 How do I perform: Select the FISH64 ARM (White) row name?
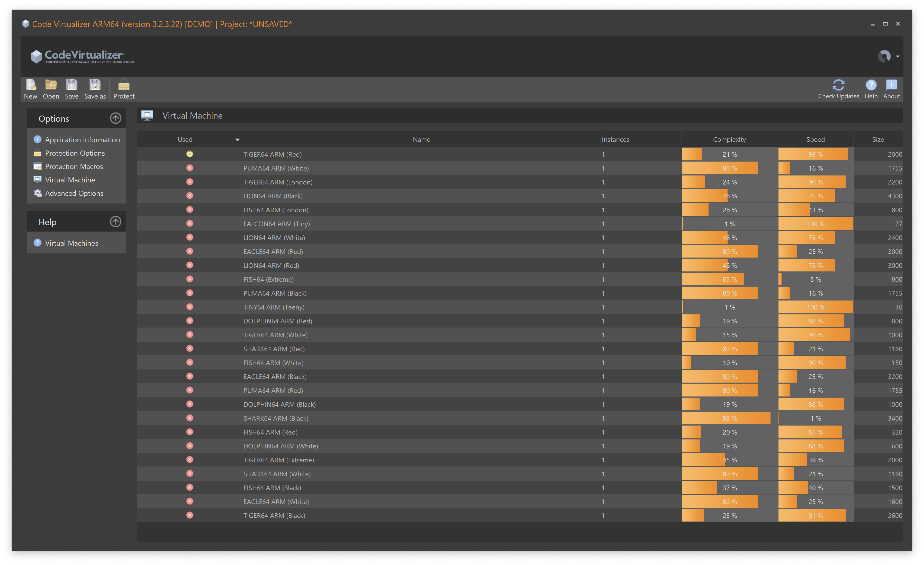pyautogui.click(x=273, y=363)
